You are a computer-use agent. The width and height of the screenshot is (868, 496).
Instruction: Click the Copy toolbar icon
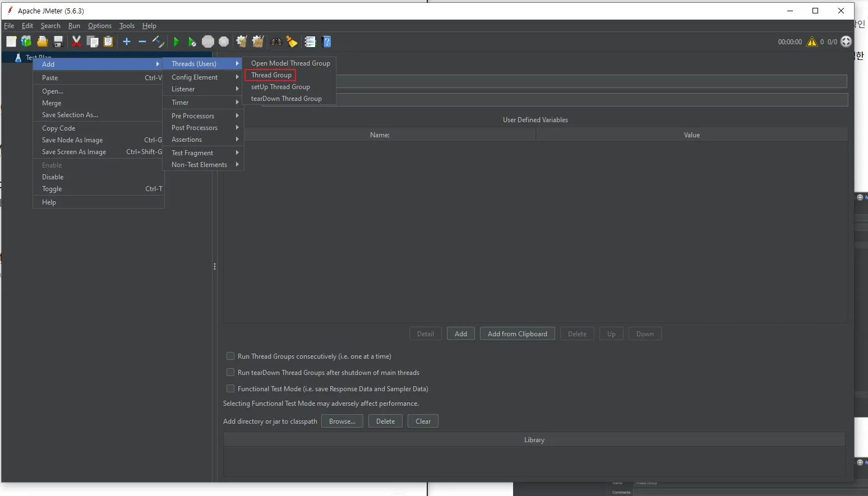click(x=93, y=41)
